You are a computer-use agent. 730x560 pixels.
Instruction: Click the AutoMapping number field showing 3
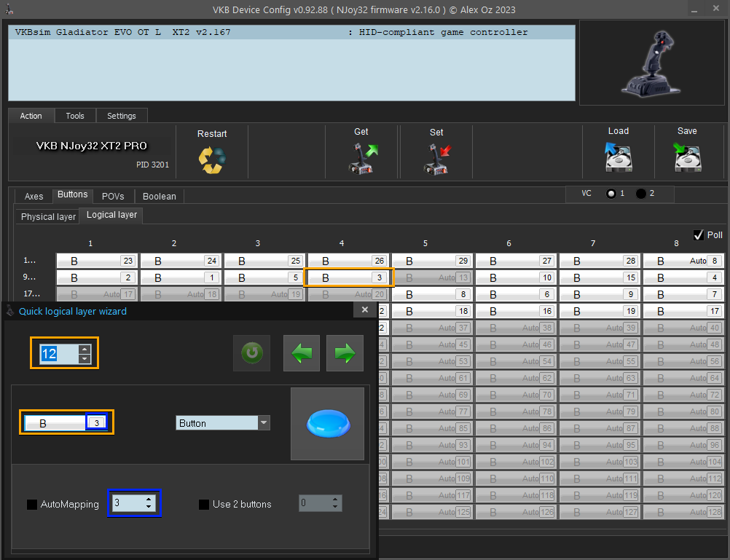click(x=128, y=503)
